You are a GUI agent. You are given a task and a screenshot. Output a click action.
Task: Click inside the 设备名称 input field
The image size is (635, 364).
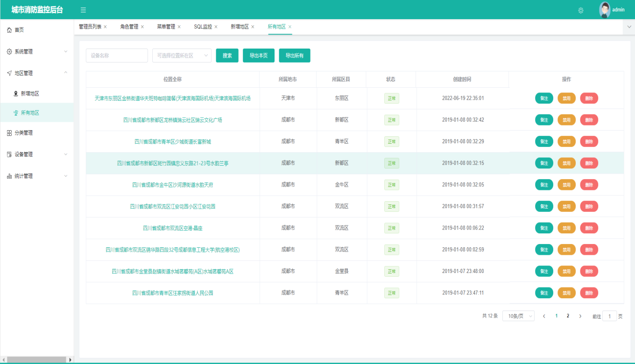[117, 56]
